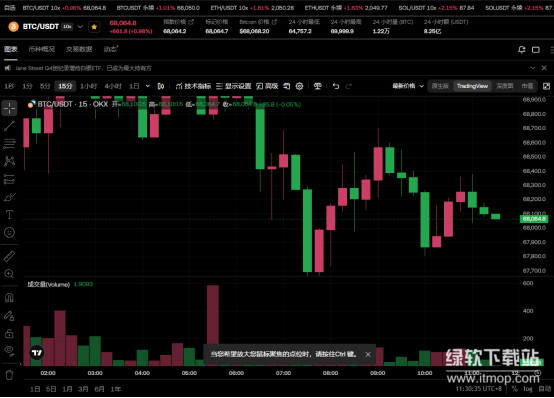This screenshot has height=398, width=554.
Task: Dismiss the Ctrl key zoom hint
Action: (368, 354)
